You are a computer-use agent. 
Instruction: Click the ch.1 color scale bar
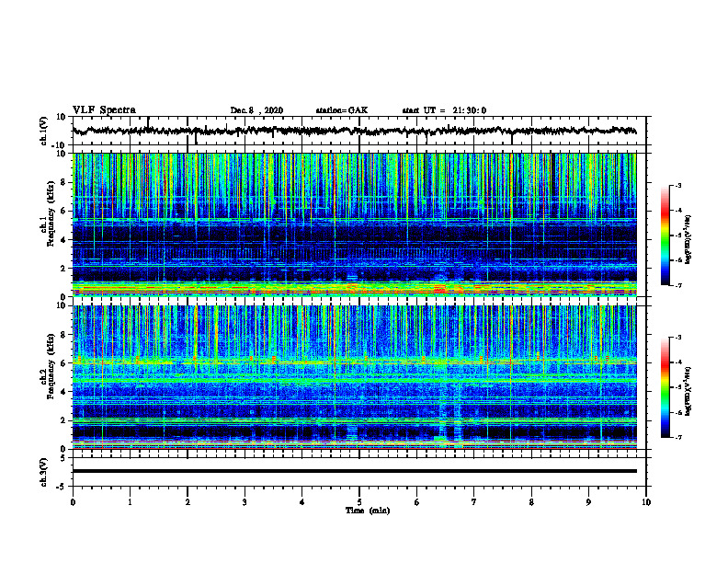click(x=665, y=236)
